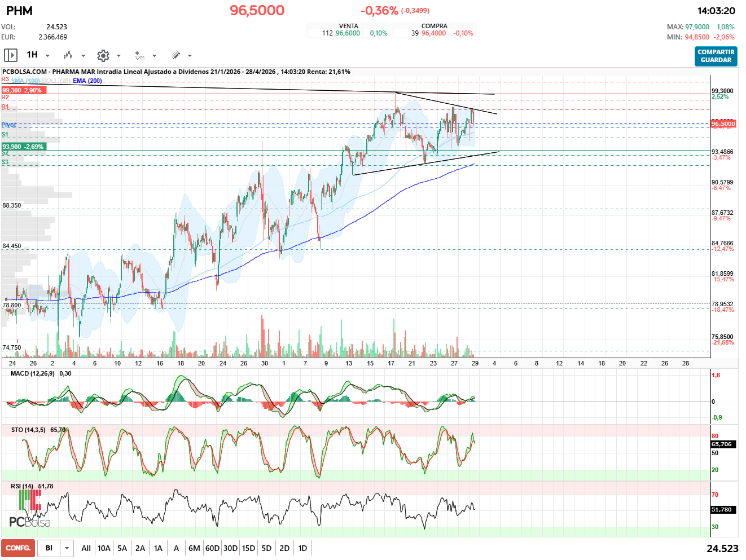
Task: Expand the chart type dropdown arrow
Action: coord(84,56)
